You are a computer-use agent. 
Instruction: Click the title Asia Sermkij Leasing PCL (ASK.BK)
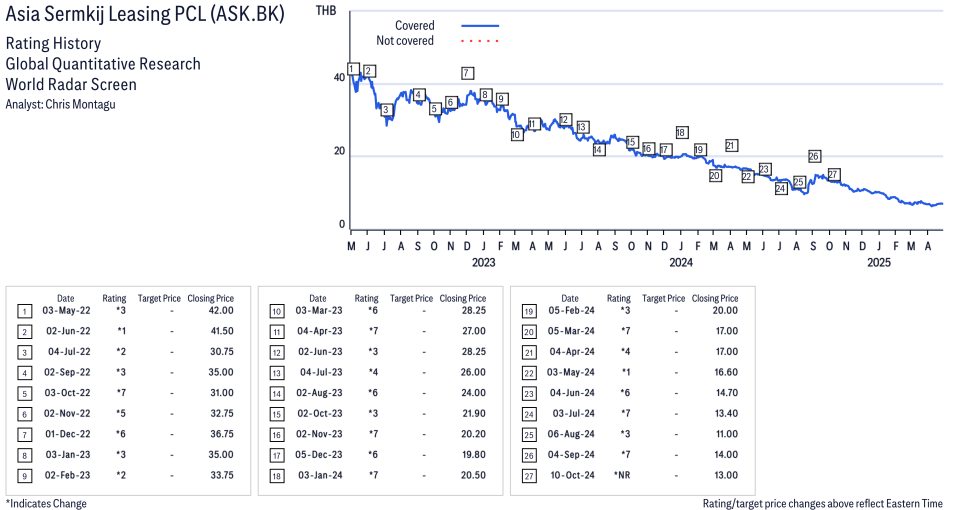coord(145,14)
